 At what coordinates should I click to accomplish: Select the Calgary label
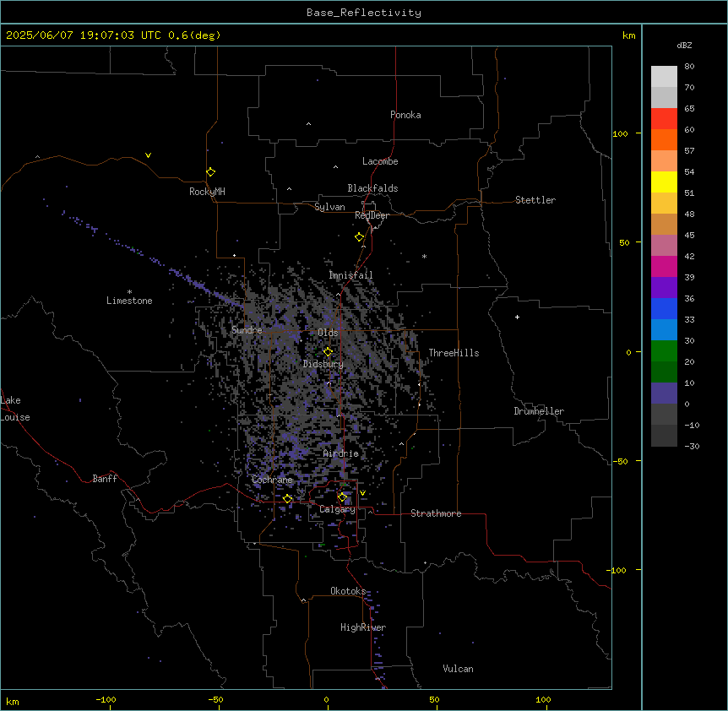[x=338, y=509]
